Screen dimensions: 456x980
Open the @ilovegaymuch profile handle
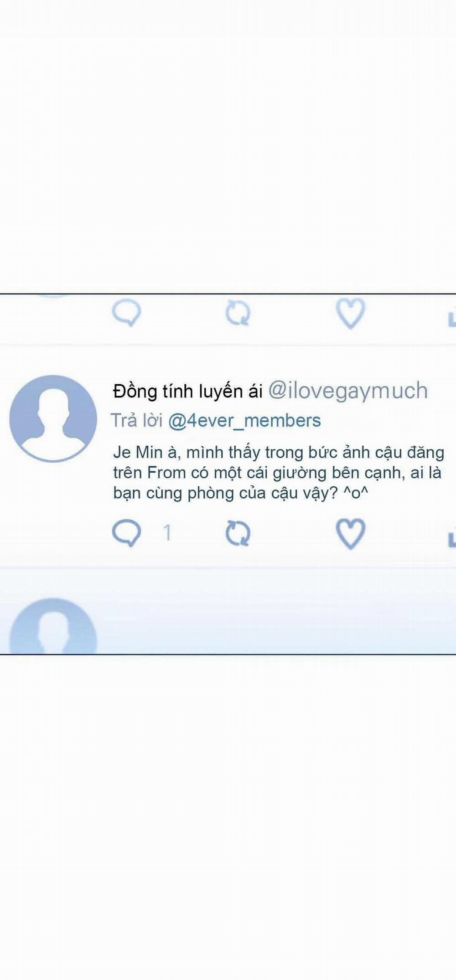coord(347,391)
